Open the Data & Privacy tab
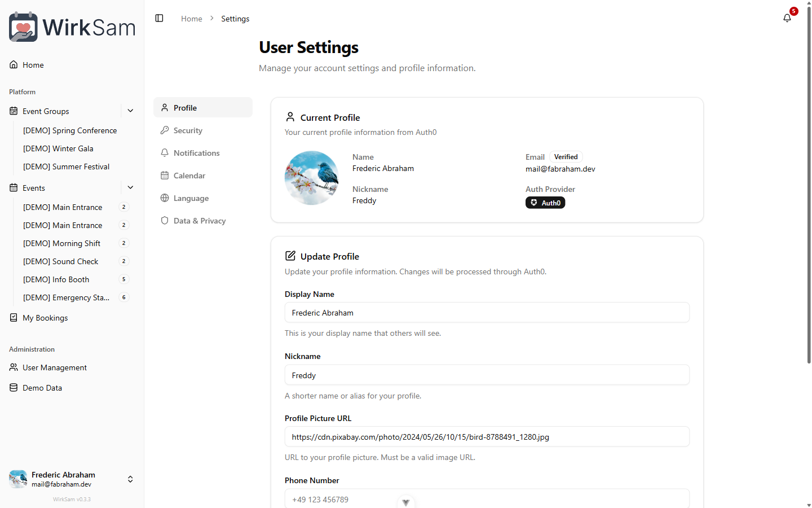Screen dimensions: 812x508 pos(203,221)
